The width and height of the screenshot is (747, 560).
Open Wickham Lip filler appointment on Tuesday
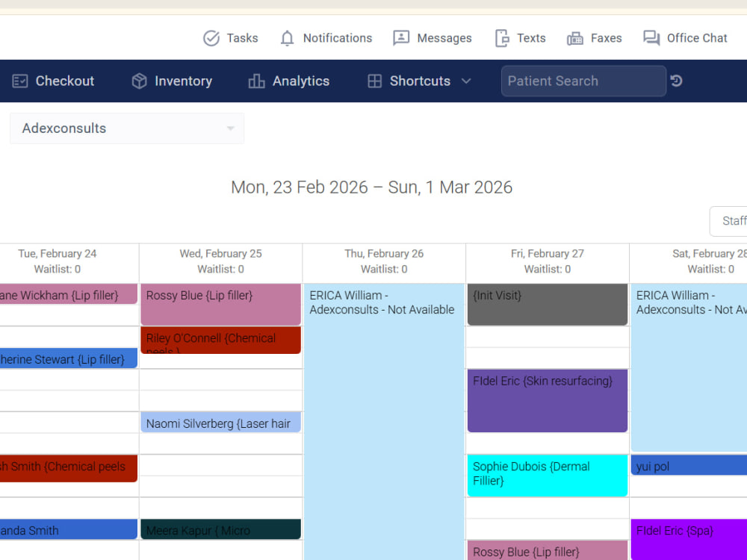point(69,293)
